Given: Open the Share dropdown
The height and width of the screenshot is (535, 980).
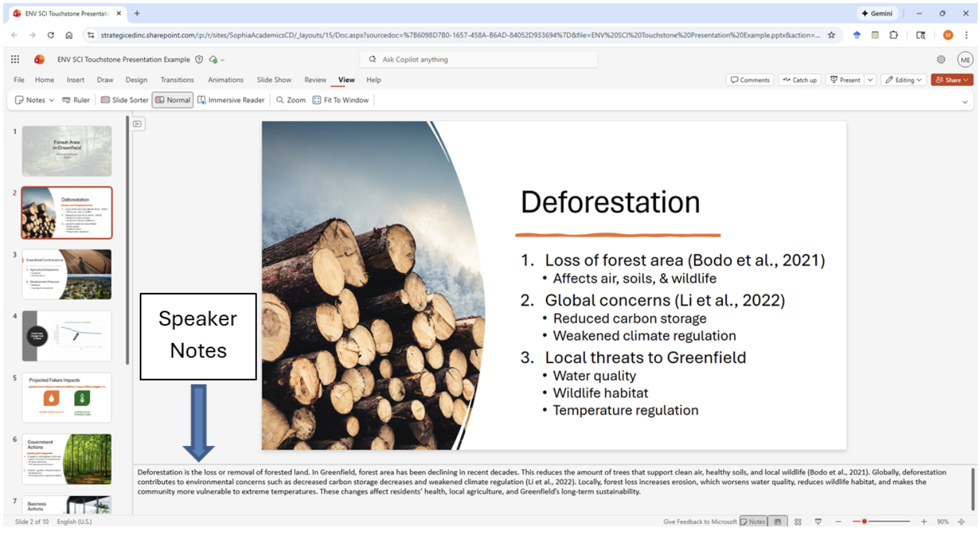Looking at the screenshot, I should coord(952,80).
